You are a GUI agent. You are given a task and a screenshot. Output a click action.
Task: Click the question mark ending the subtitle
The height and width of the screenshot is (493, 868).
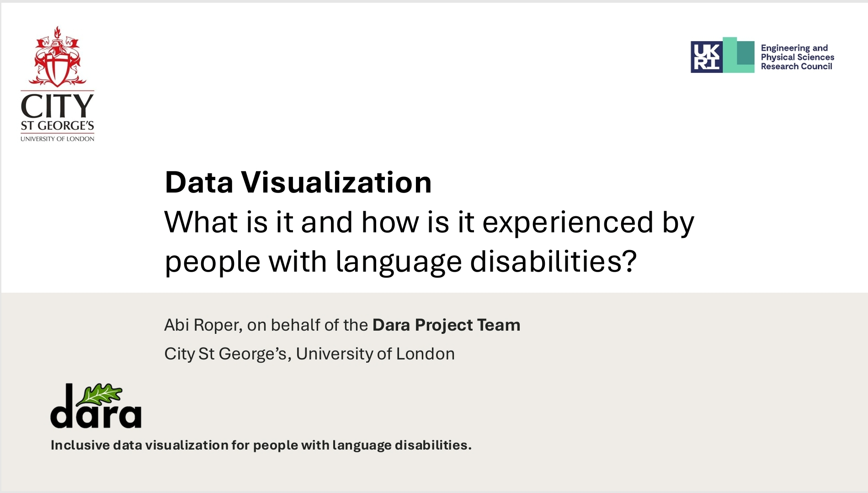[630, 262]
